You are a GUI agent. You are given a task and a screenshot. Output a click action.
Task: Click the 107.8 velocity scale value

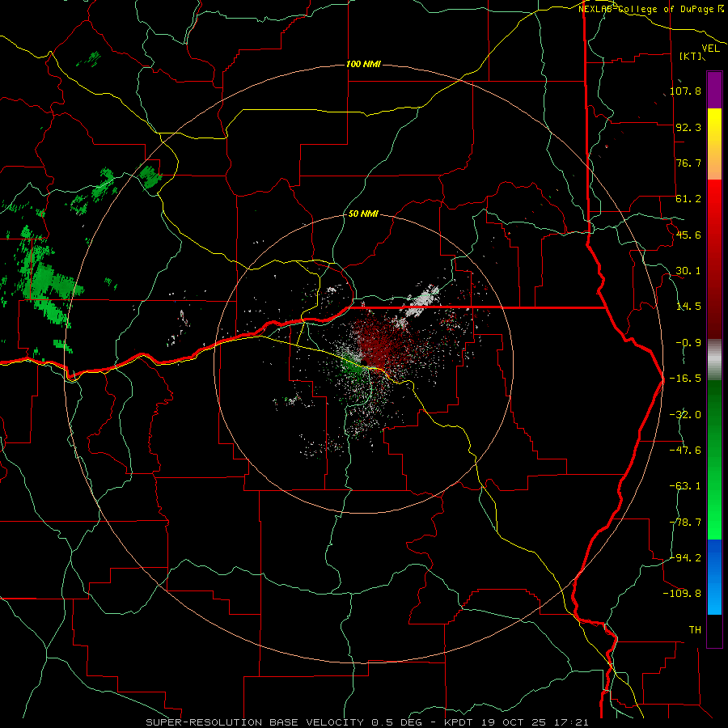(686, 91)
